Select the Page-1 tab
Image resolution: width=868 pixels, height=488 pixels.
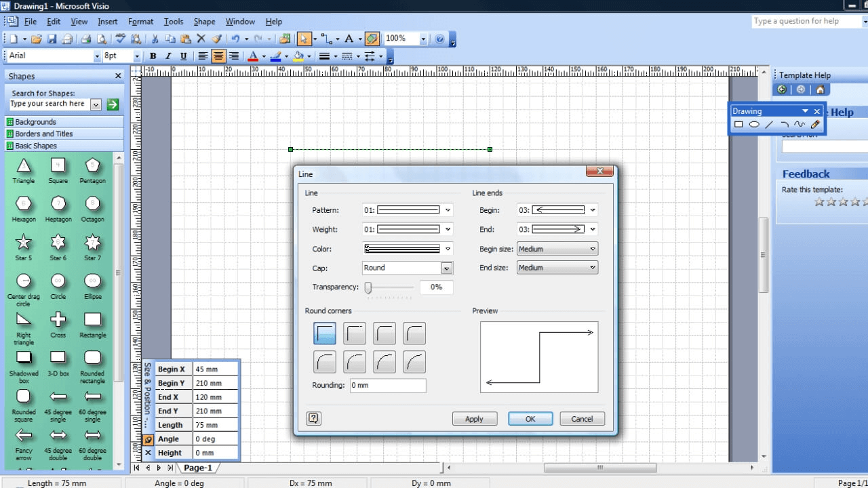click(198, 468)
